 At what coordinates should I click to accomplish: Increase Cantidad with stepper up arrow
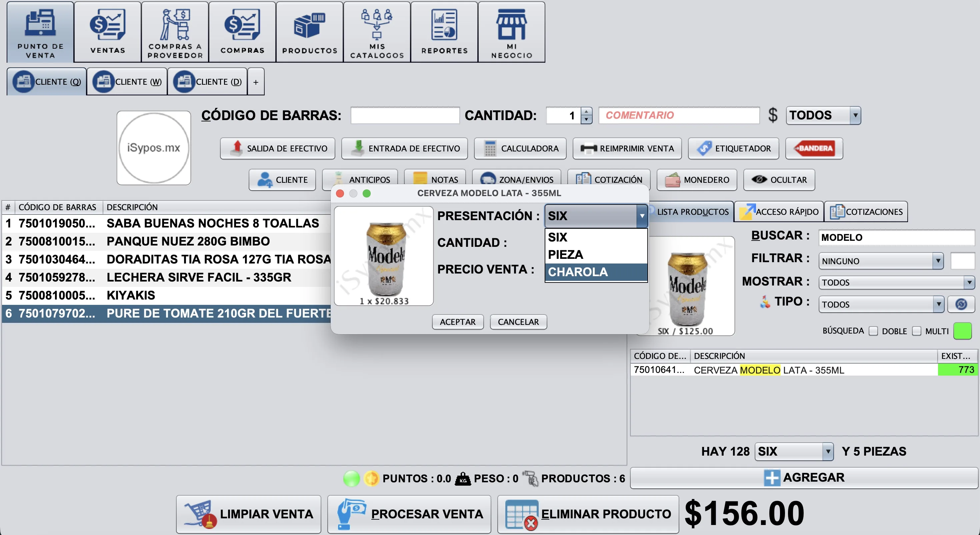[x=586, y=111]
